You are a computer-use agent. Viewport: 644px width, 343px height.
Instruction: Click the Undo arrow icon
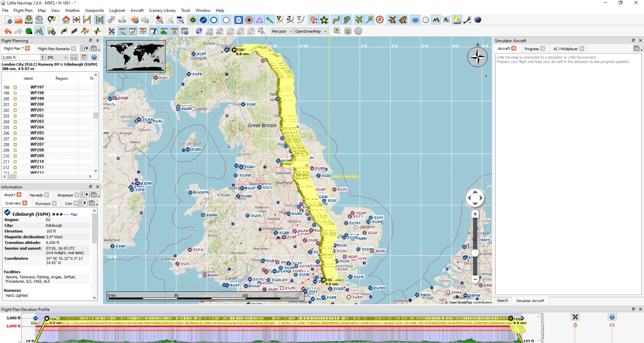pyautogui.click(x=8, y=31)
